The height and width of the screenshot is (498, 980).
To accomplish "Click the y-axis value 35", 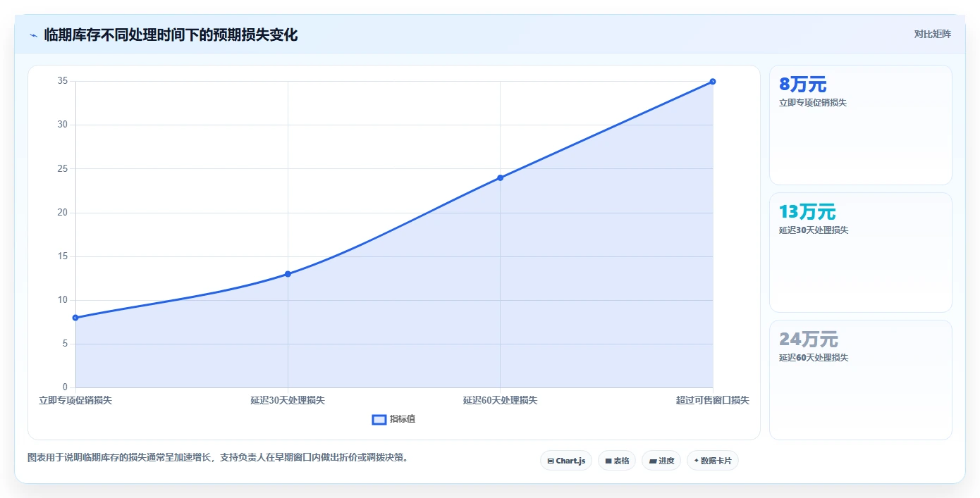I will tap(63, 81).
